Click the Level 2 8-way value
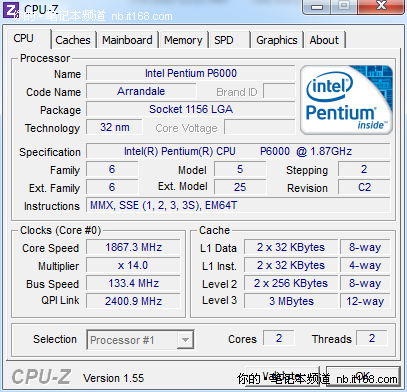The width and height of the screenshot is (407, 392). coord(365,283)
